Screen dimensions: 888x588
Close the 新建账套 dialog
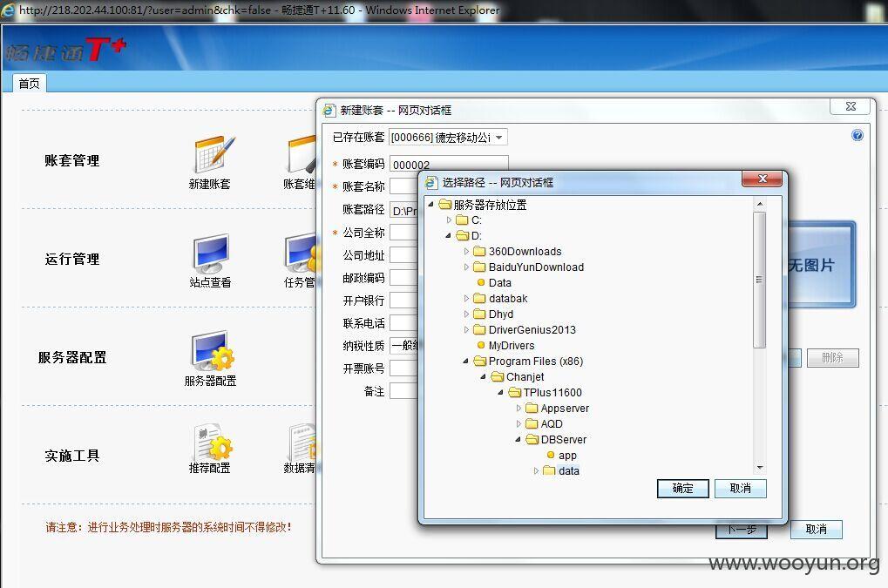pyautogui.click(x=851, y=106)
